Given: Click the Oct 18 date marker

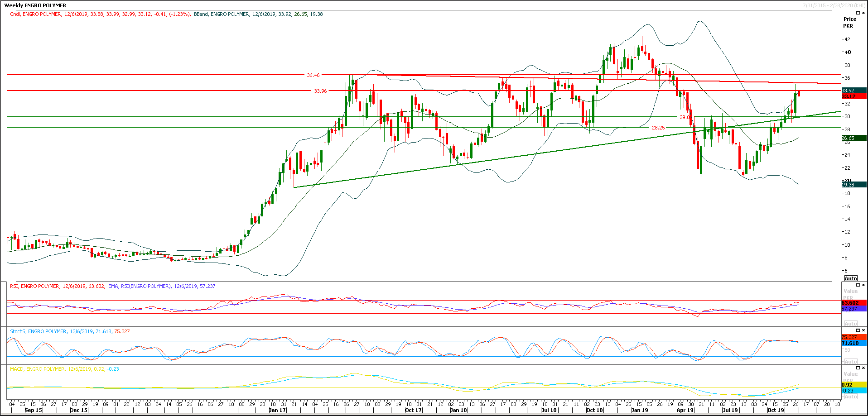Looking at the screenshot, I should (x=595, y=410).
